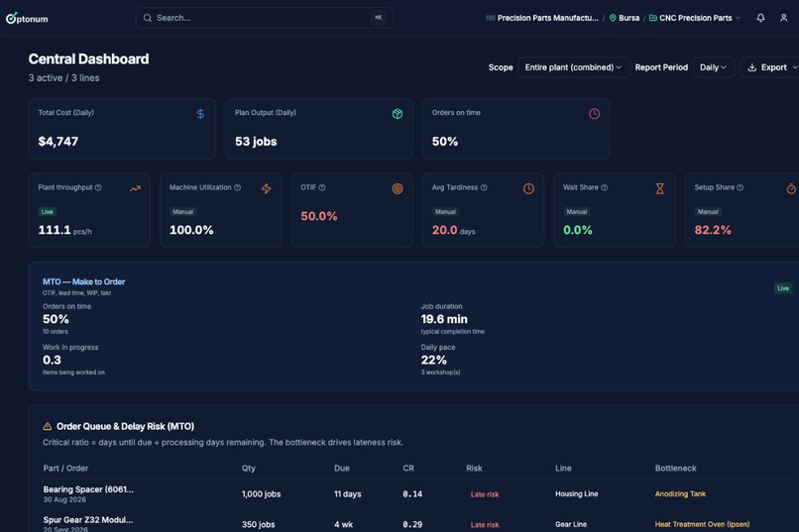799x532 pixels.
Task: Sort by the Due column header
Action: tap(341, 468)
